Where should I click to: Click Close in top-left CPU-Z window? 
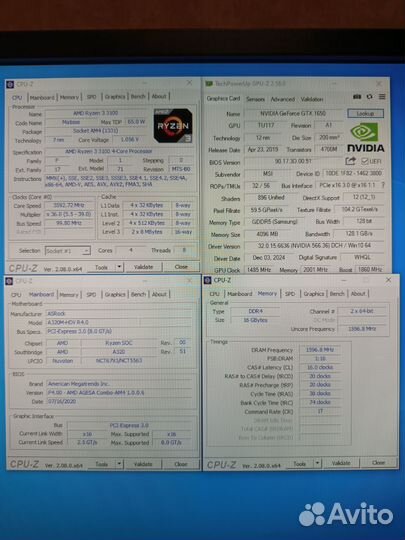[x=181, y=267]
